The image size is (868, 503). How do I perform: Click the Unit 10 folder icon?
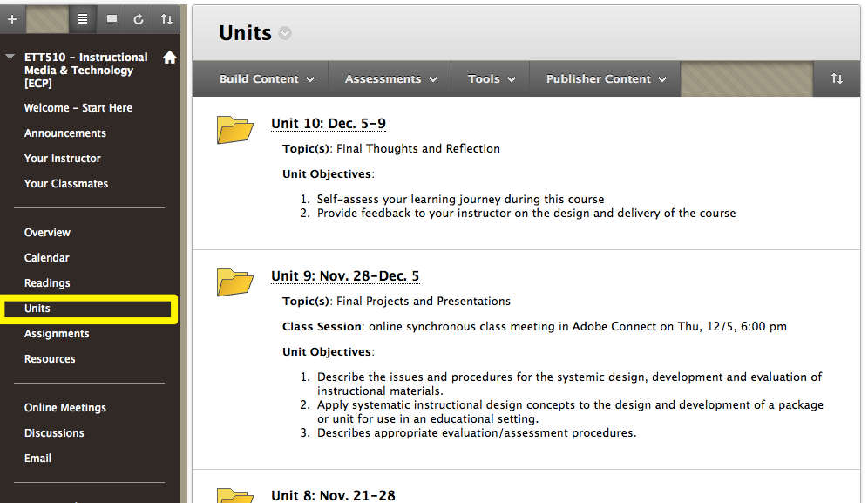[x=235, y=130]
